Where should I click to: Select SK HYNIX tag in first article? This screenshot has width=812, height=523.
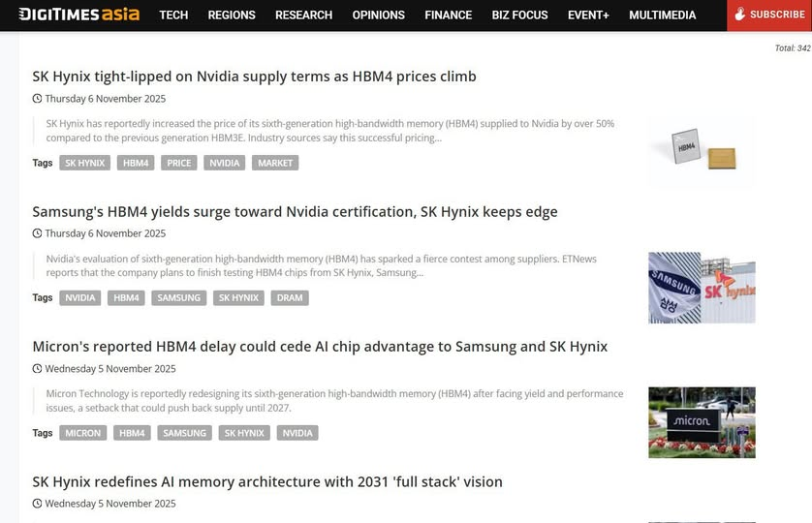pos(85,163)
